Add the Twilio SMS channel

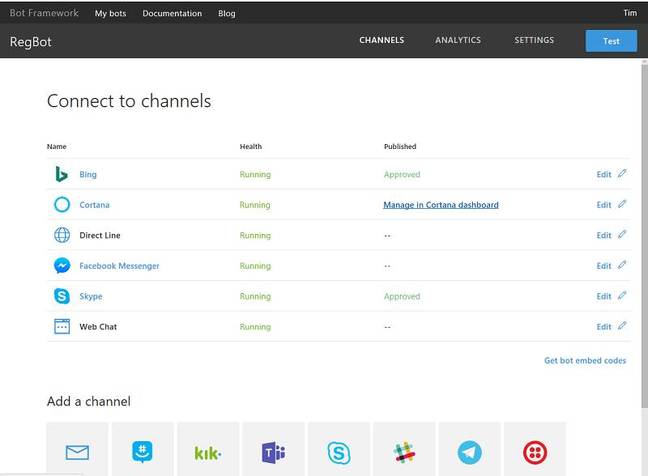point(535,452)
